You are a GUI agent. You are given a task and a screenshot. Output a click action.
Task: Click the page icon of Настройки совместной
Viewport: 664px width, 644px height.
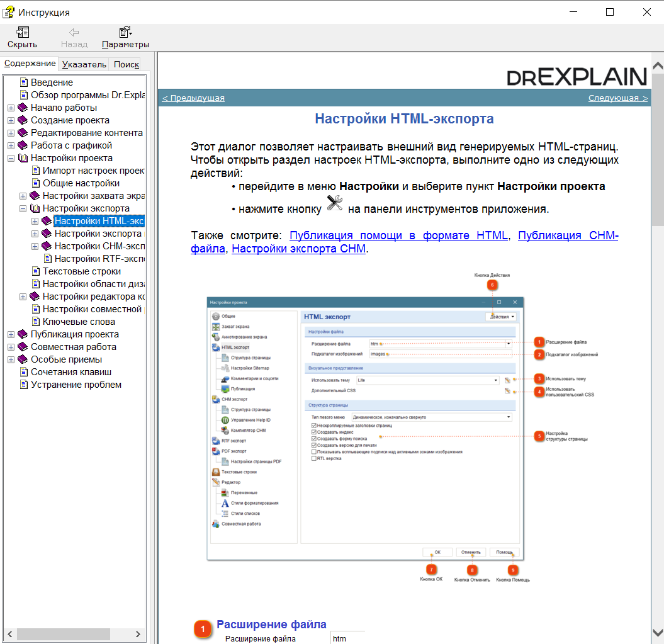click(36, 309)
